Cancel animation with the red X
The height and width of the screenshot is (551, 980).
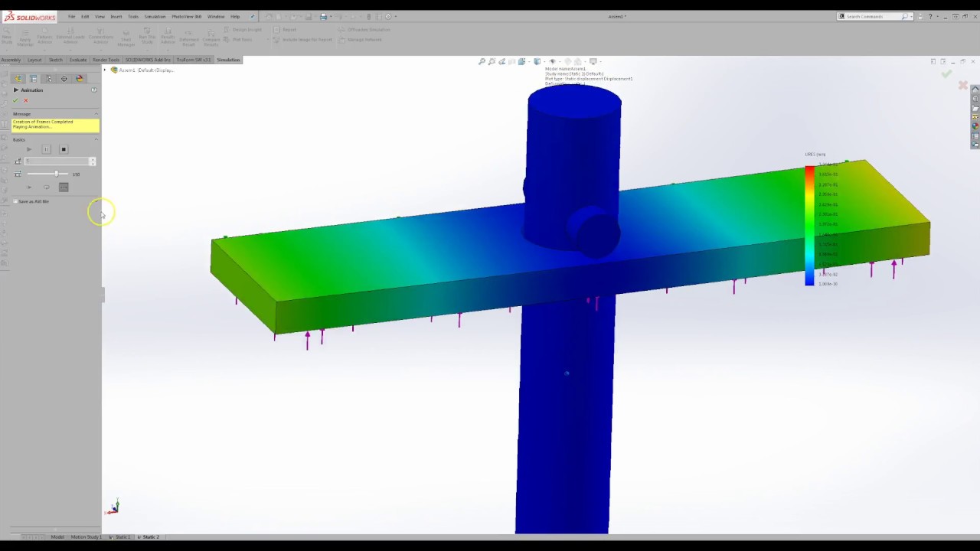(x=26, y=100)
